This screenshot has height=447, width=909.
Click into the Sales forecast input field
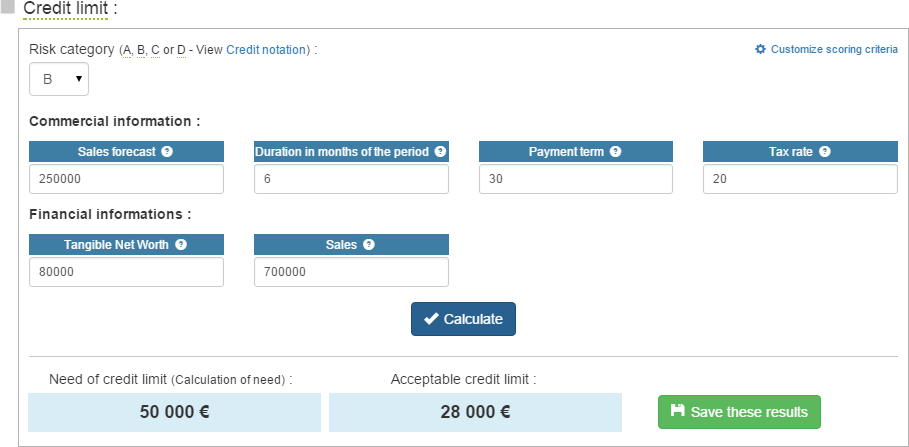click(126, 179)
